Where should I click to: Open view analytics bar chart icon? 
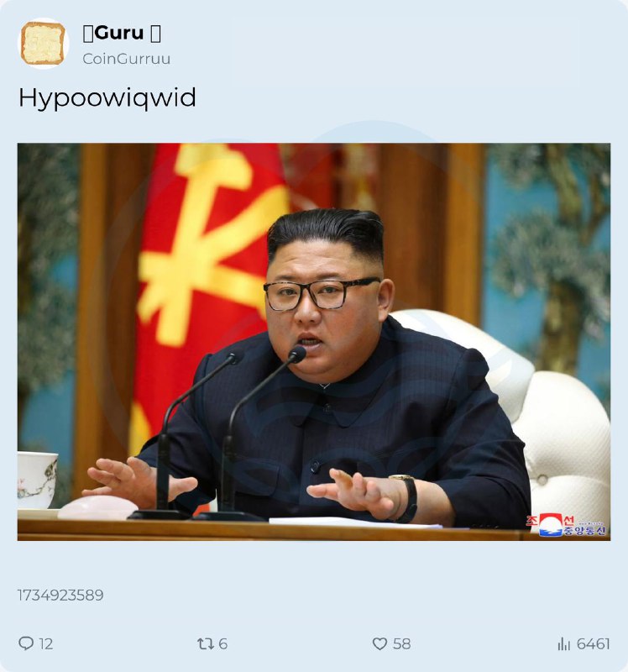tap(563, 643)
